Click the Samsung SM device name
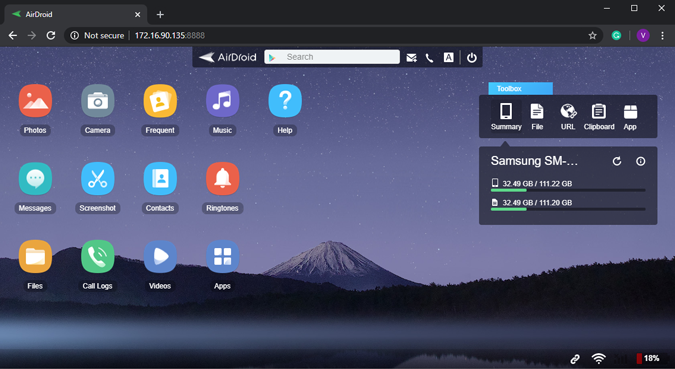 click(534, 161)
